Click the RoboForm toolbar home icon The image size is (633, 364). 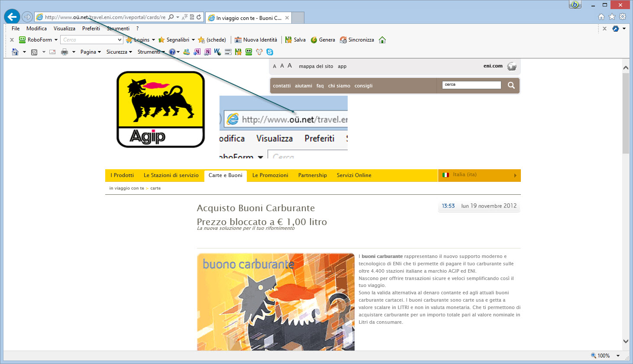coord(382,40)
